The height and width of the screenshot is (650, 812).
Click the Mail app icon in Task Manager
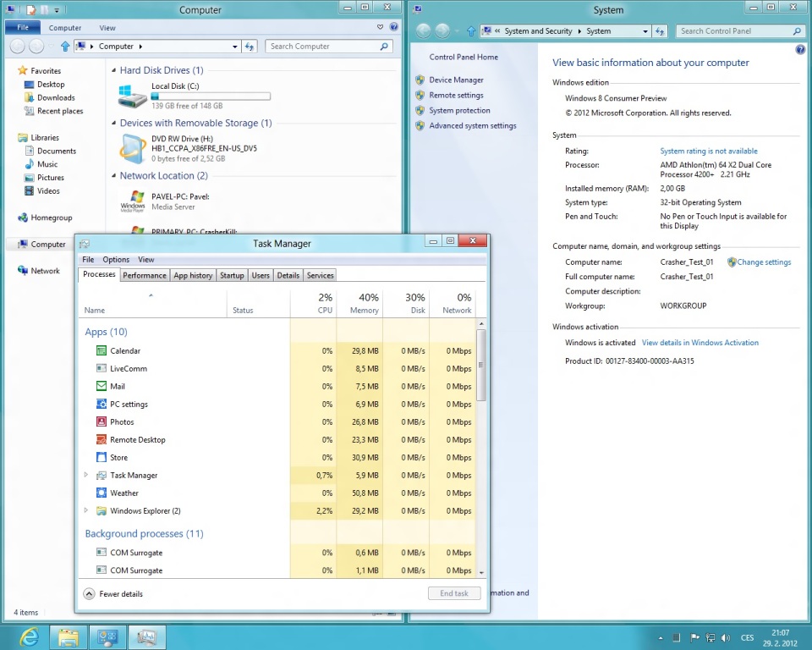point(101,386)
